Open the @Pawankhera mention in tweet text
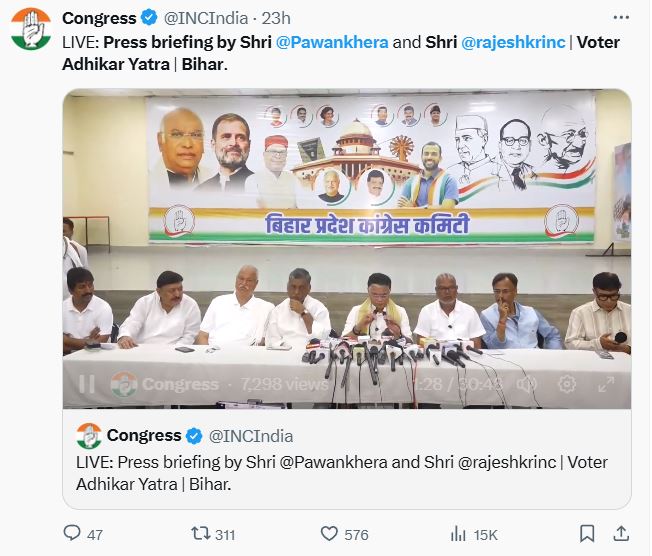The height and width of the screenshot is (556, 652). [332, 42]
